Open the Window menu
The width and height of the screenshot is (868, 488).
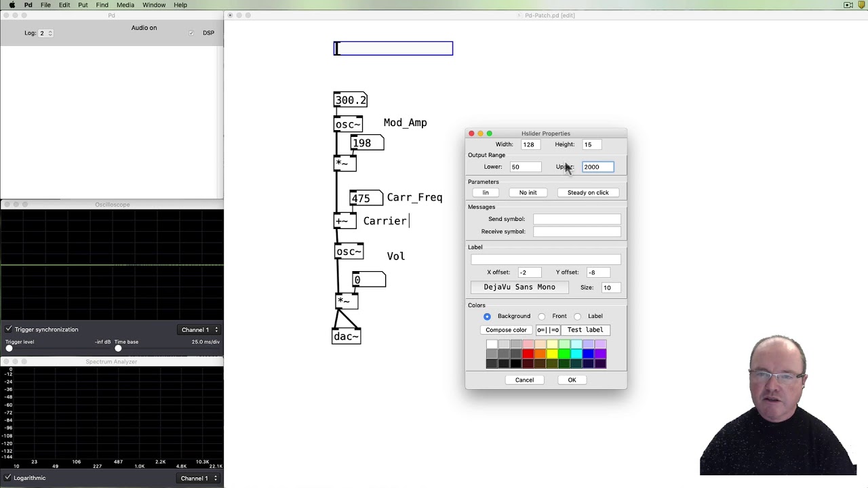point(154,5)
